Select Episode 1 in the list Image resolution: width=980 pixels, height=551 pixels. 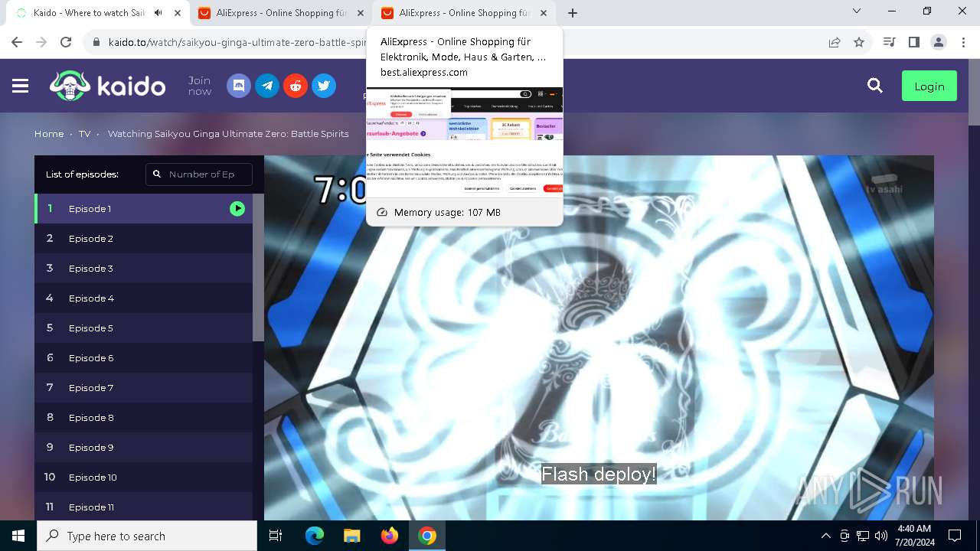pos(143,208)
